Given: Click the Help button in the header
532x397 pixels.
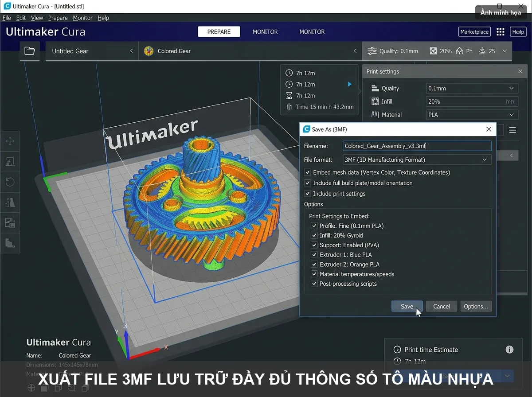Looking at the screenshot, I should coord(518,32).
